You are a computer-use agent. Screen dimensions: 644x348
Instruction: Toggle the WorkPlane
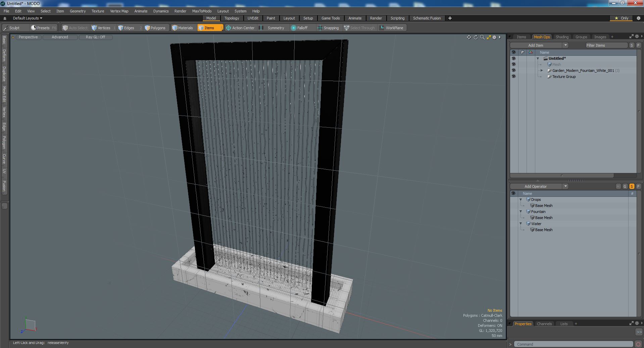click(x=392, y=28)
